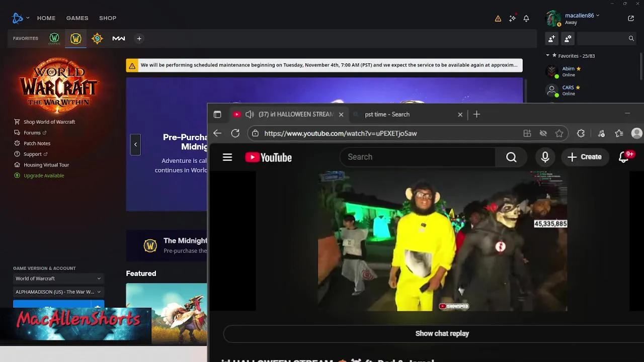
Task: Mute the HALLOWEEN STREAM tab audio
Action: point(250,115)
